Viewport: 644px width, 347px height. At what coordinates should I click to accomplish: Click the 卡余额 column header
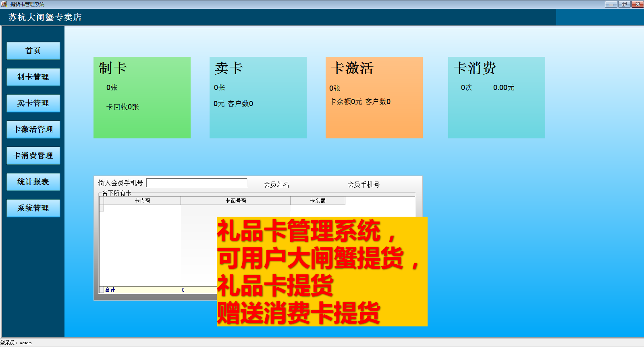coord(318,201)
